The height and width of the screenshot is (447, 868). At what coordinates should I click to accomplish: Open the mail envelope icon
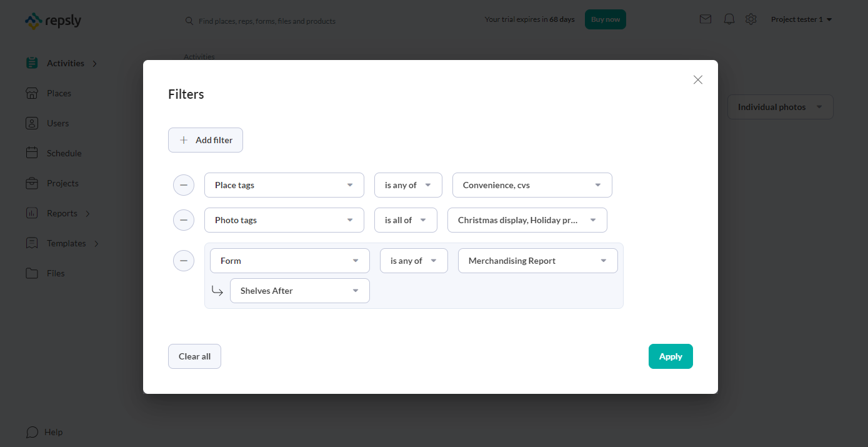point(706,19)
